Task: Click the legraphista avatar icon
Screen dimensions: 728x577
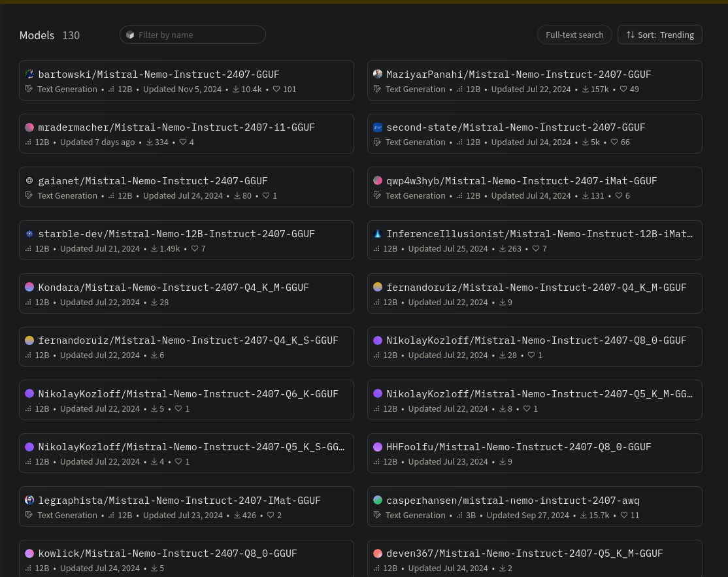Action: click(29, 500)
